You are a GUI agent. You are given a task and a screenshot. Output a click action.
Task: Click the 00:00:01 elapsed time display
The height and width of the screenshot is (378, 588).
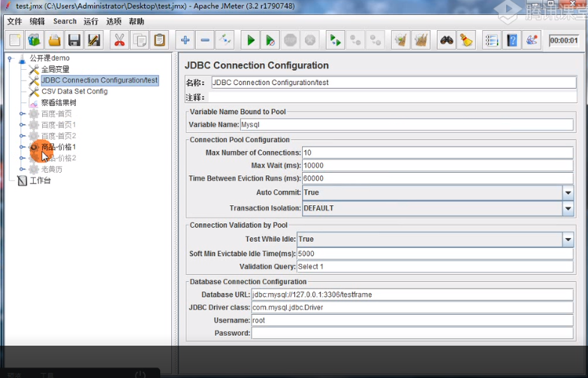(564, 41)
